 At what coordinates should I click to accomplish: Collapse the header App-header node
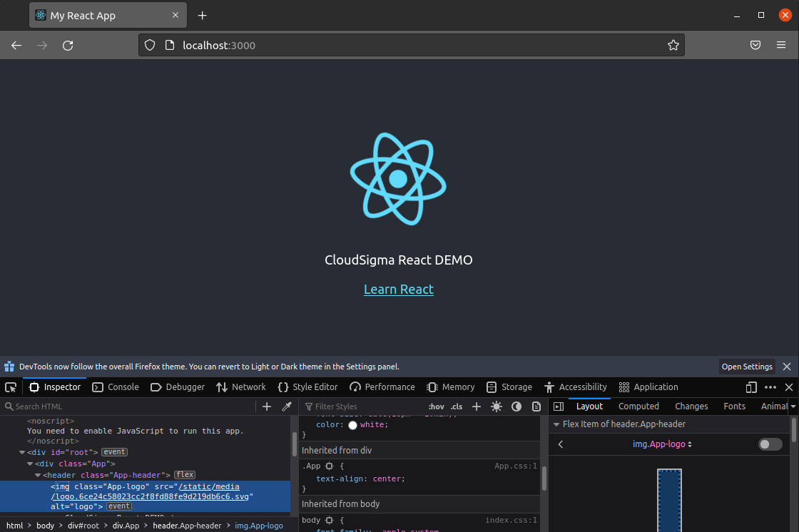[38, 476]
